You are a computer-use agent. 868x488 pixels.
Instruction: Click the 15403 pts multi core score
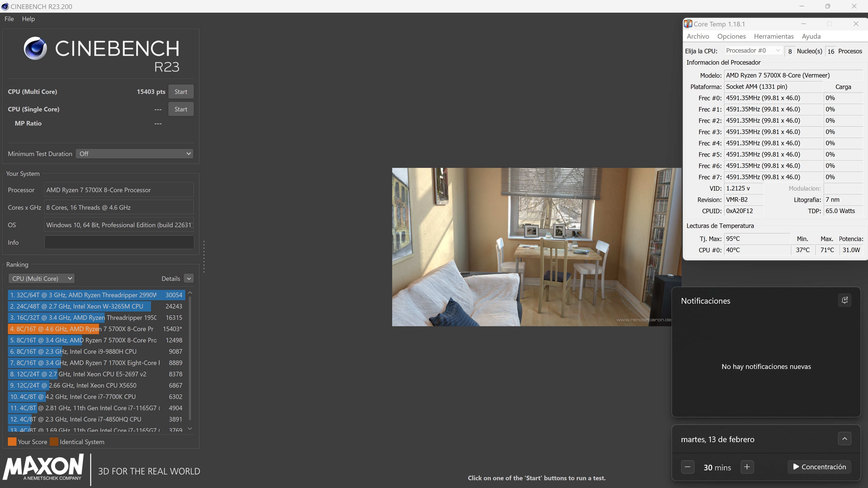click(151, 91)
